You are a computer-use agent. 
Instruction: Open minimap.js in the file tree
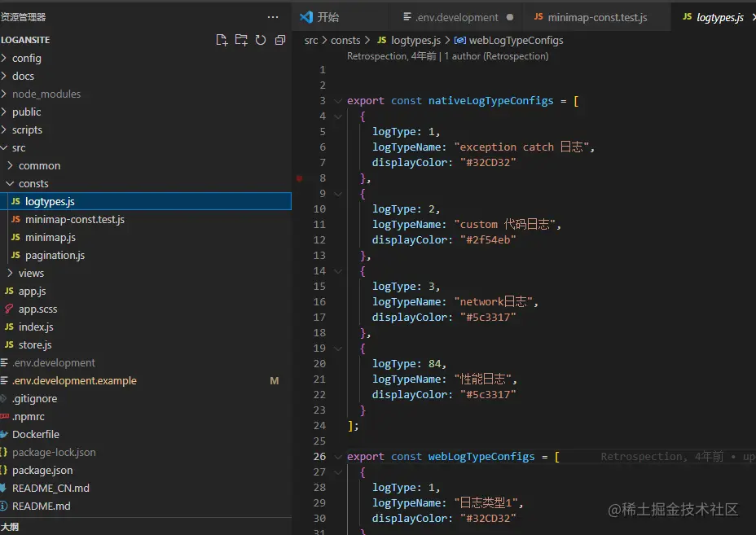146,237
